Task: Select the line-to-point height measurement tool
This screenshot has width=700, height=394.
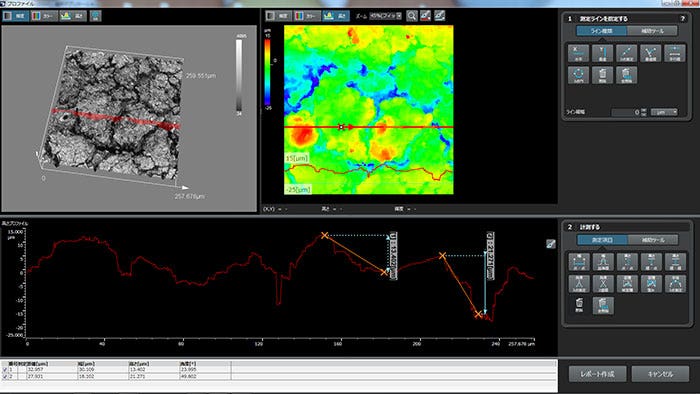Action: tap(651, 262)
